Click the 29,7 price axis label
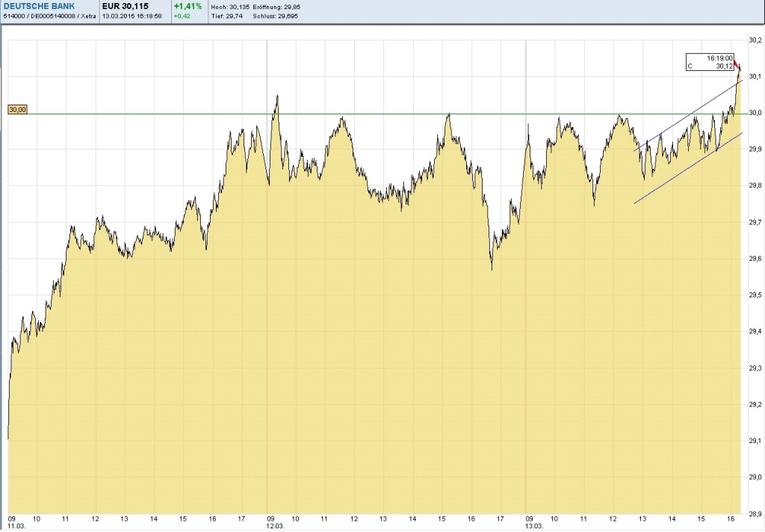Image resolution: width=765 pixels, height=532 pixels. 755,222
